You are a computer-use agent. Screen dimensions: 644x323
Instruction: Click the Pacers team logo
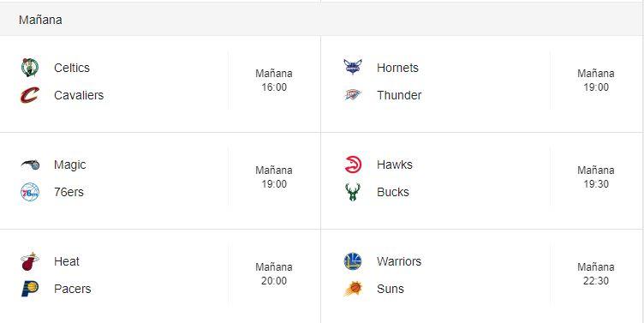point(30,289)
